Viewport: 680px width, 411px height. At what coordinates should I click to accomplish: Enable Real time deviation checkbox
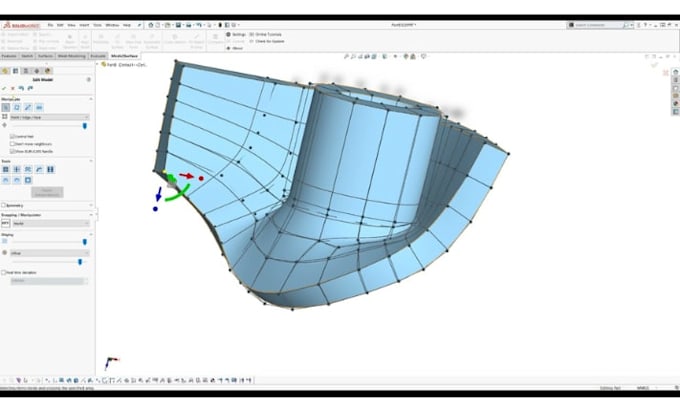pos(3,273)
